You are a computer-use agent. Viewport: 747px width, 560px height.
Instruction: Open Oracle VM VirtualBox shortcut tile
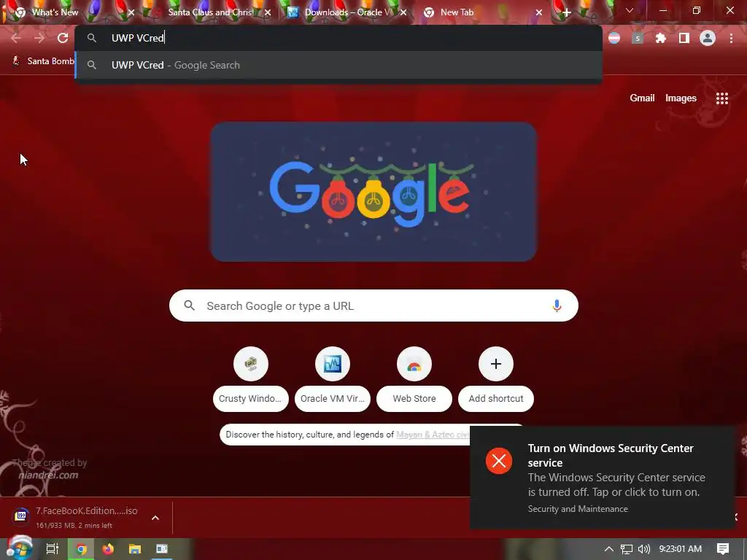[333, 379]
